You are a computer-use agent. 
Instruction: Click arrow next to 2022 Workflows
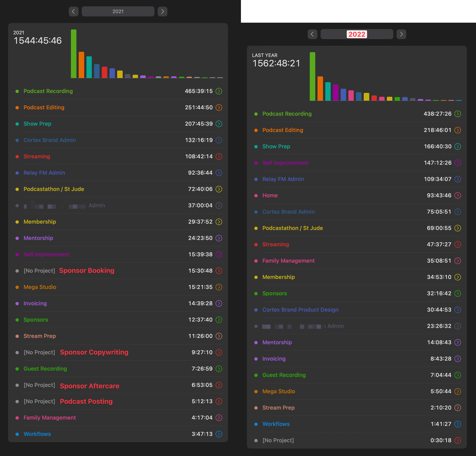[x=458, y=424]
